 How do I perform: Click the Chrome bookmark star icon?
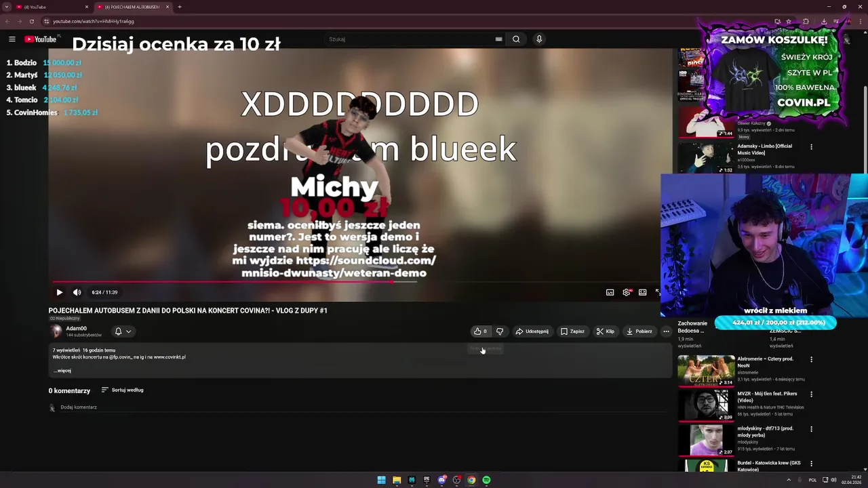click(789, 21)
